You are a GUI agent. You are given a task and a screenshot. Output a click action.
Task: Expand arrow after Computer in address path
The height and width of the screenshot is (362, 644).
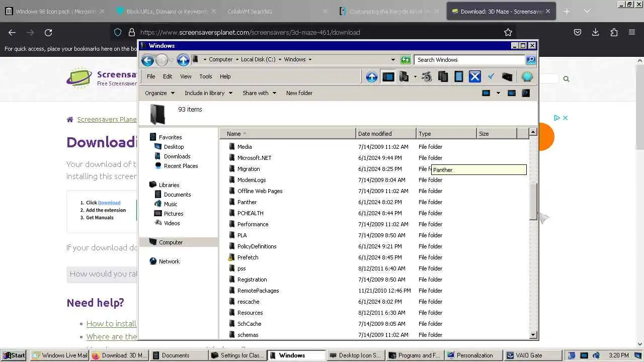click(x=236, y=59)
